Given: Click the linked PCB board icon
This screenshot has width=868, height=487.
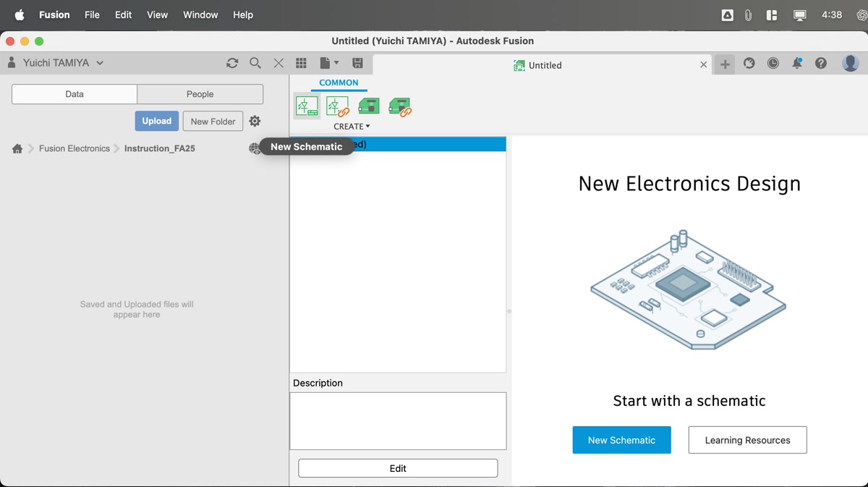Looking at the screenshot, I should coord(400,106).
